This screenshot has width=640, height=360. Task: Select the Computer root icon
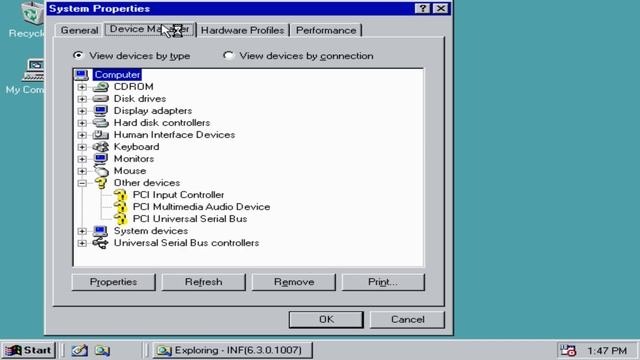point(81,75)
